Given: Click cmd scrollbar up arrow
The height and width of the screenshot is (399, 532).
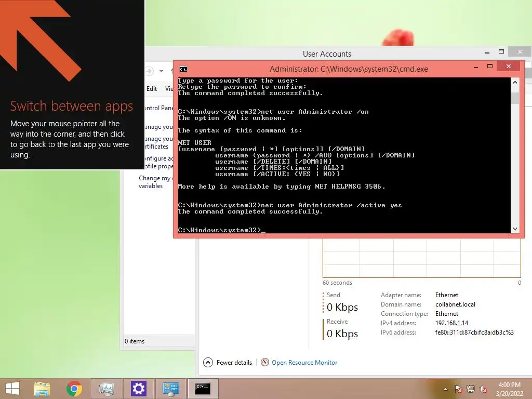Looking at the screenshot, I should click(515, 82).
